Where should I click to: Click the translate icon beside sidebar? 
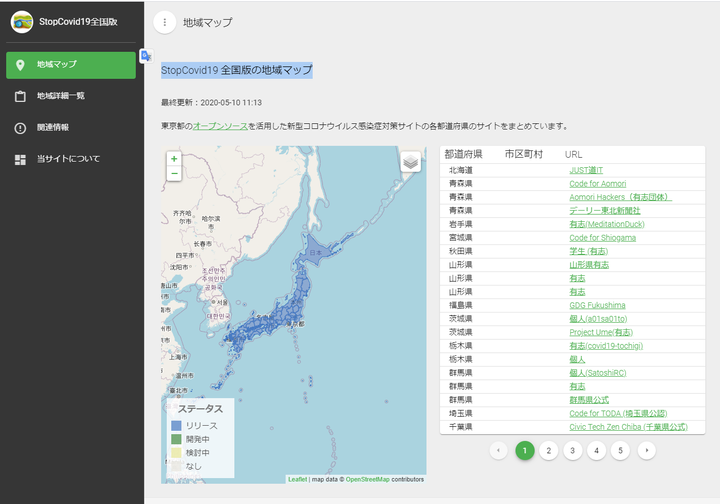tap(146, 56)
